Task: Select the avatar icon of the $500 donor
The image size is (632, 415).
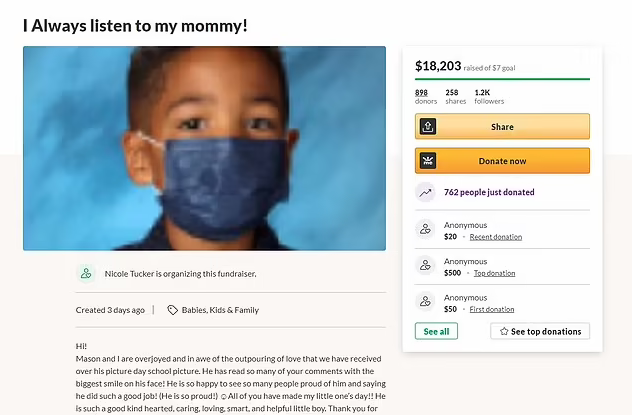Action: [427, 266]
